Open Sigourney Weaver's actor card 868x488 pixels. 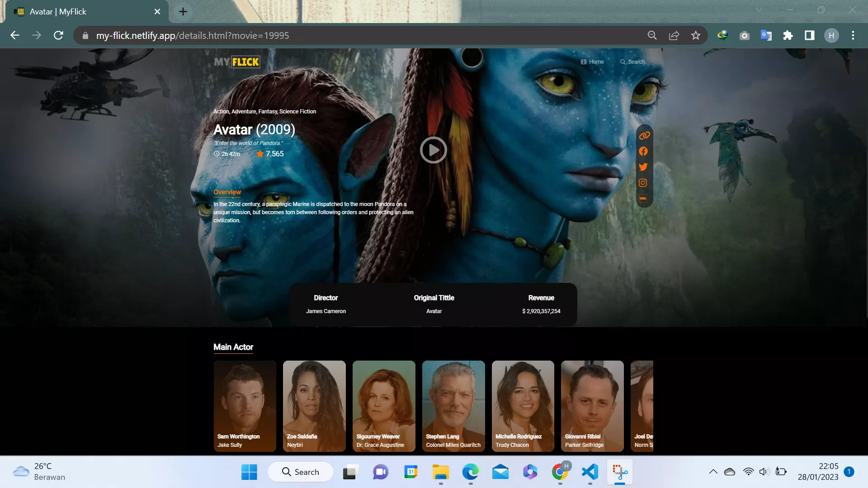(384, 406)
